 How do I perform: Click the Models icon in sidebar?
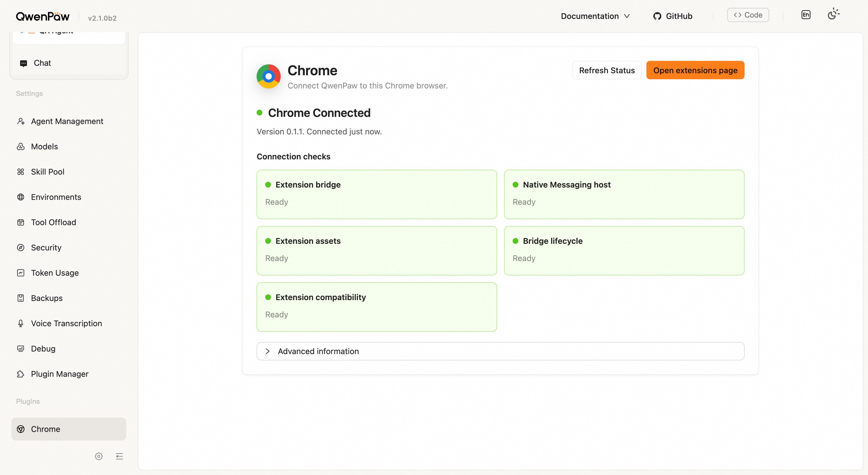(21, 147)
